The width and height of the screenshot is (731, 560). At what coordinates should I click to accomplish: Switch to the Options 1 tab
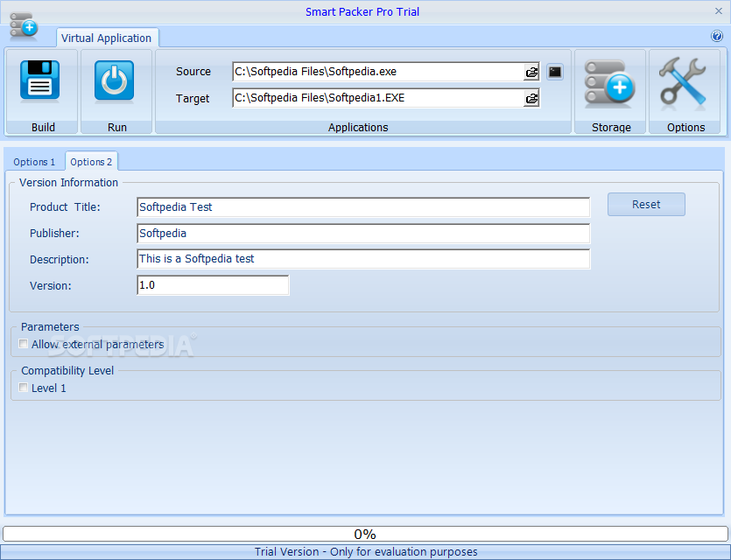(x=34, y=162)
